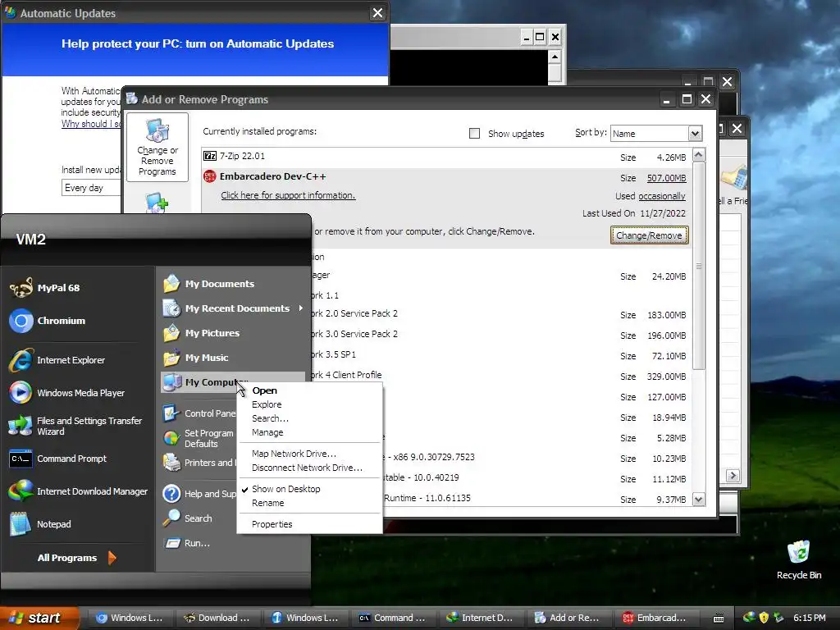The height and width of the screenshot is (630, 840).
Task: Switch to Command Prompt taskbar button
Action: pyautogui.click(x=392, y=618)
